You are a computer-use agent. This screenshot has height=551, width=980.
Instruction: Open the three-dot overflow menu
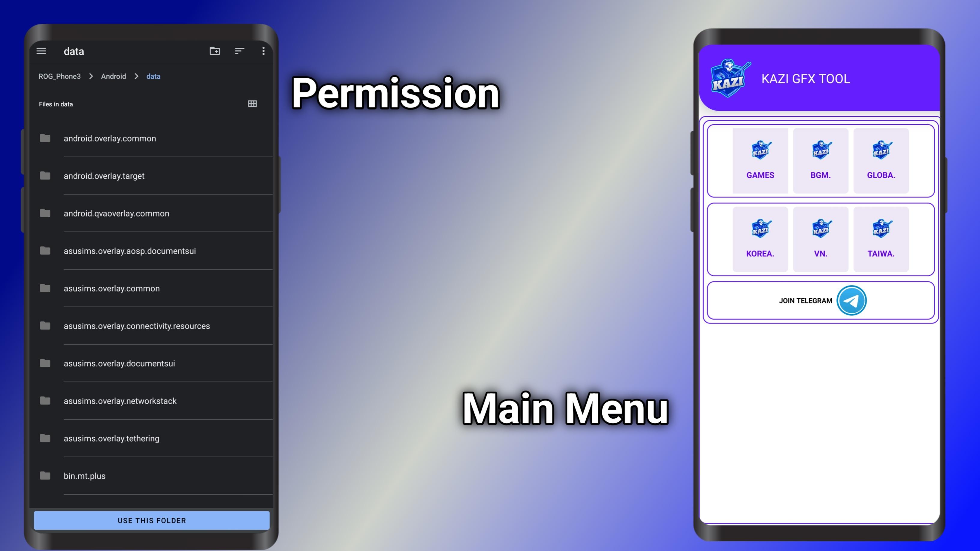(x=264, y=51)
